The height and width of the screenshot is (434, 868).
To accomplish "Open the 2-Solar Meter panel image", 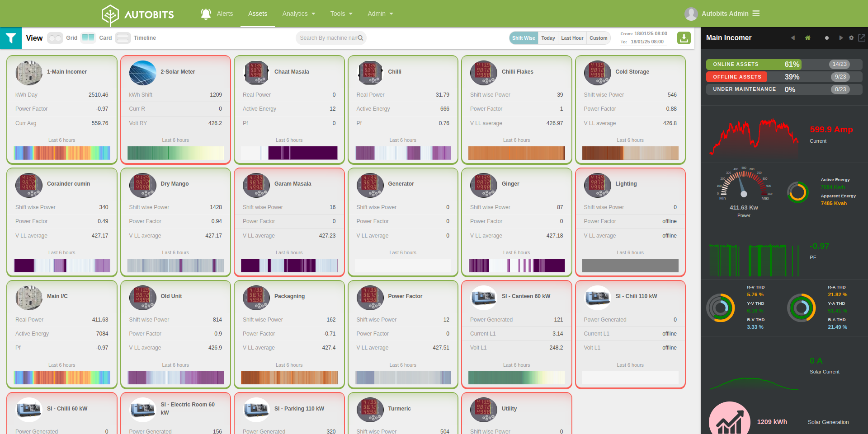I will click(x=143, y=73).
